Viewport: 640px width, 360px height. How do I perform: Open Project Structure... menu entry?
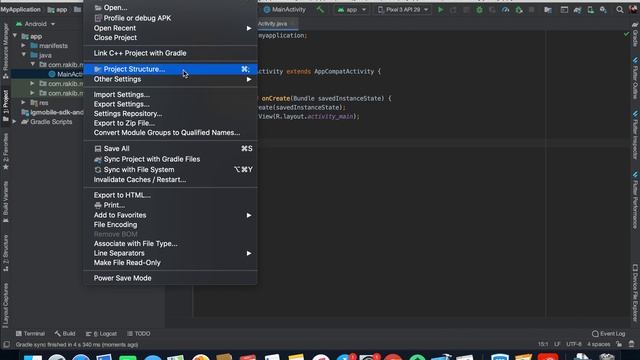(x=171, y=69)
